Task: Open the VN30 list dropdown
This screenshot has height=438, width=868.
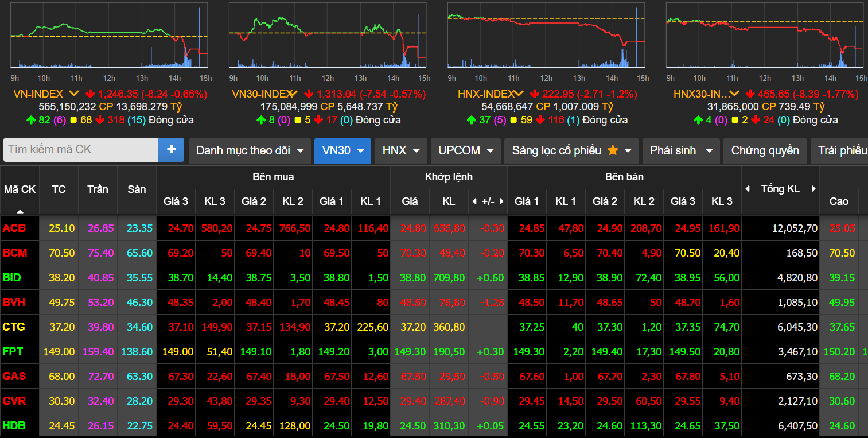Action: 343,150
